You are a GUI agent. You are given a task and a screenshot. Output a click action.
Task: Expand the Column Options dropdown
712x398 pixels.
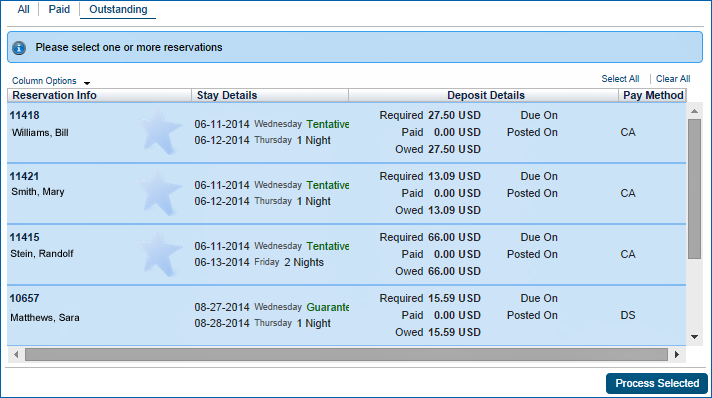(x=51, y=81)
